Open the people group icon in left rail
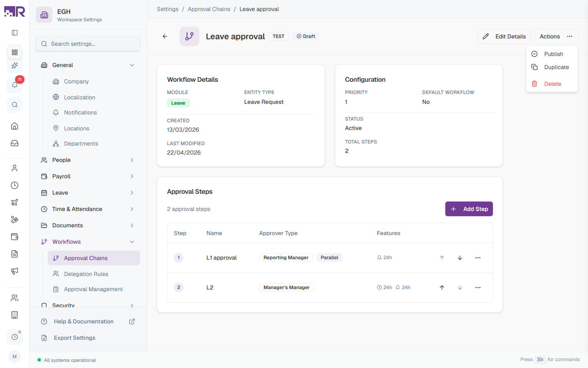Screen dimensions: 588x368 (x=15, y=298)
